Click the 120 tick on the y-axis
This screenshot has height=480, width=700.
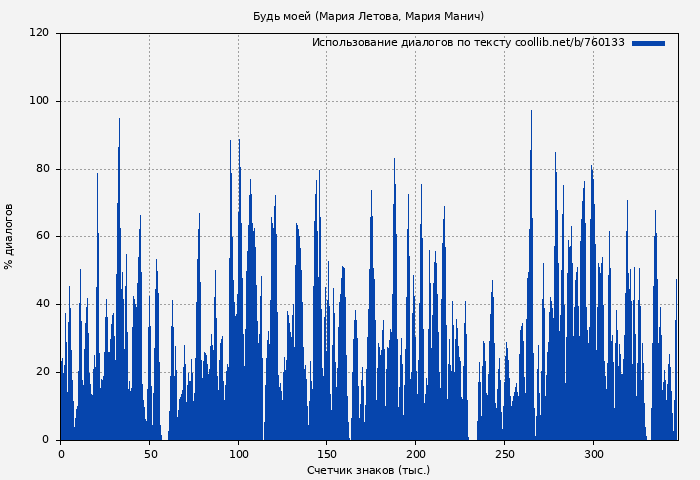click(x=39, y=33)
